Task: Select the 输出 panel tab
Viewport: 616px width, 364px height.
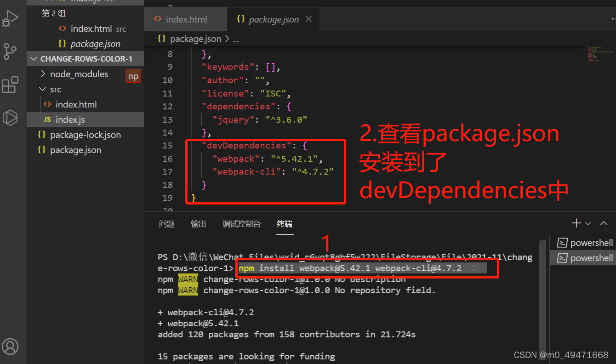Action: (198, 224)
